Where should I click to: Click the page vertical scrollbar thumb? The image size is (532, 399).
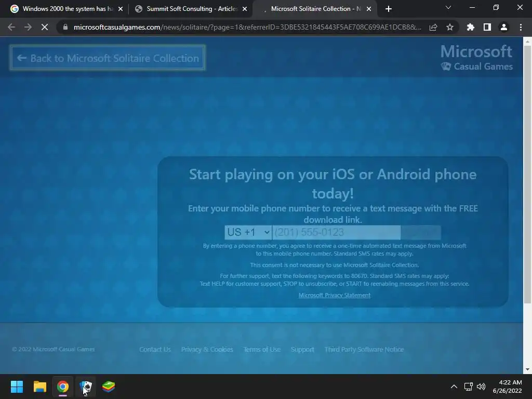point(527,175)
